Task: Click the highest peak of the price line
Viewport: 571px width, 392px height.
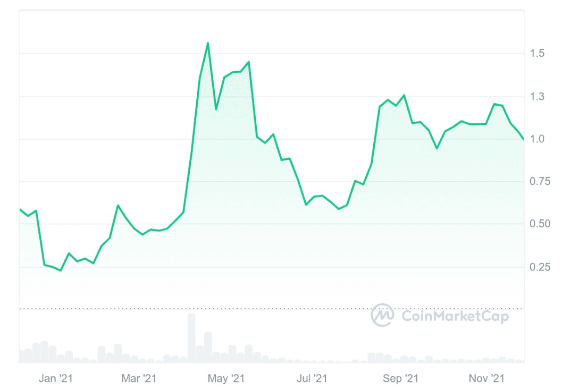Action: click(208, 43)
